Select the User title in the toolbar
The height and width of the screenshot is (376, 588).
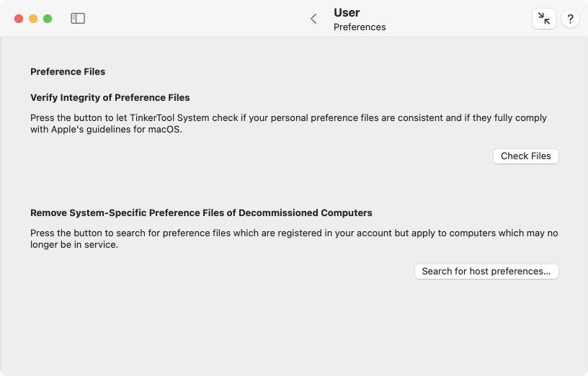tap(347, 12)
